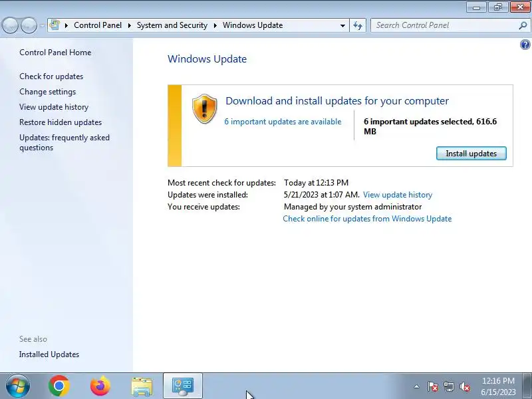This screenshot has height=399, width=532.
Task: Click the '6 important updates selected, 616.6 MB' text
Action: 430,126
